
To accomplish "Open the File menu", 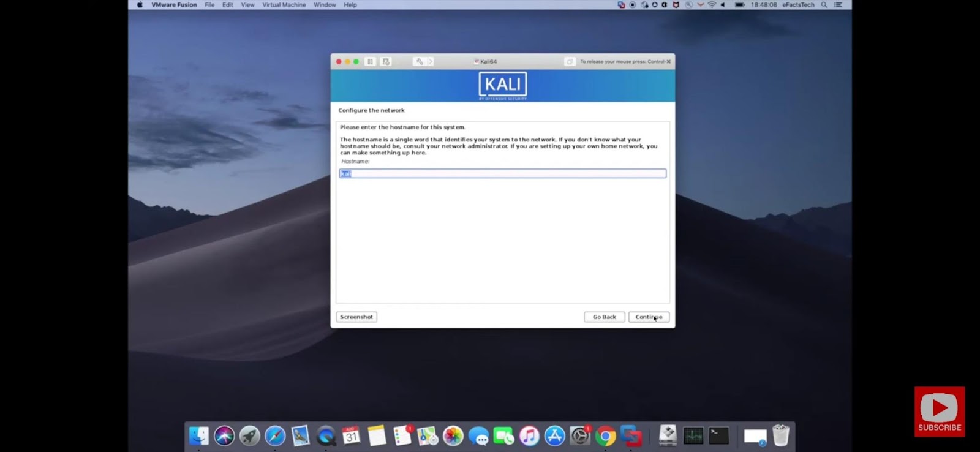I will [209, 5].
